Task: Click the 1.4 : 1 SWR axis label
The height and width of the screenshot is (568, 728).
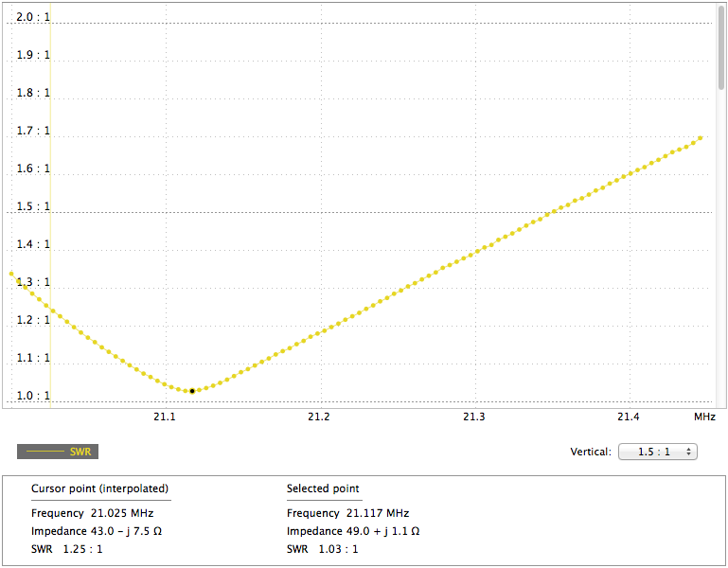Action: [x=33, y=244]
